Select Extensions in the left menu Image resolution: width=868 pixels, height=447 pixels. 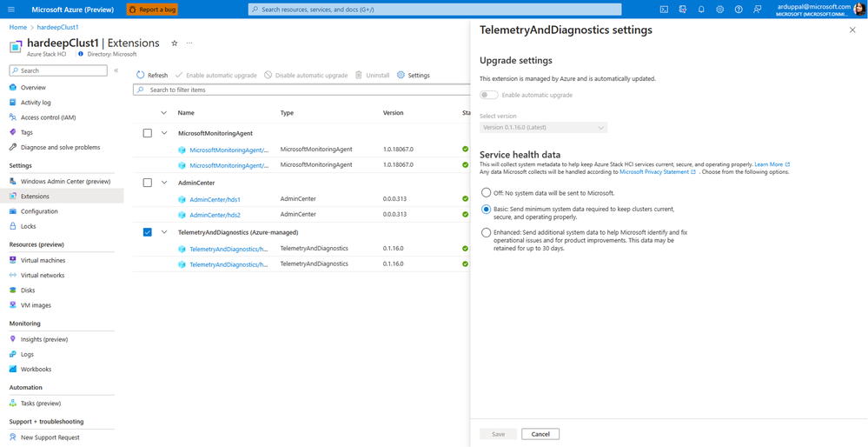pyautogui.click(x=35, y=196)
